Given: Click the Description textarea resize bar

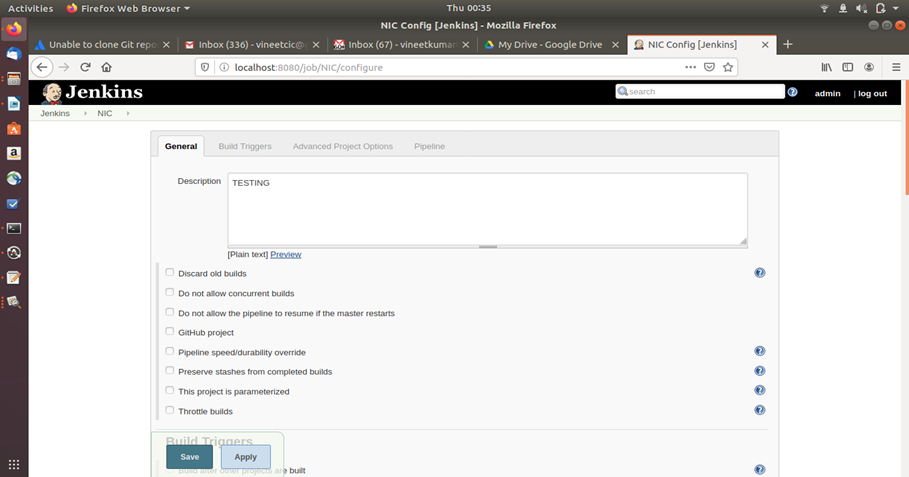Looking at the screenshot, I should (488, 247).
